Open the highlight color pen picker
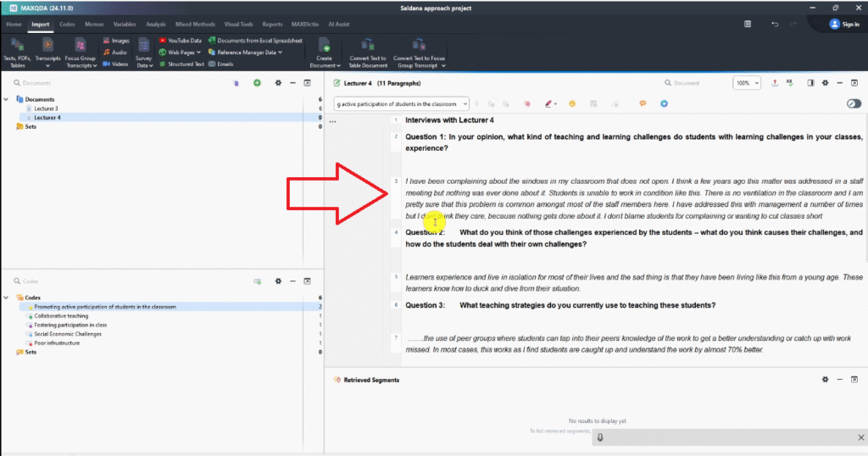The image size is (868, 456). coord(549,103)
